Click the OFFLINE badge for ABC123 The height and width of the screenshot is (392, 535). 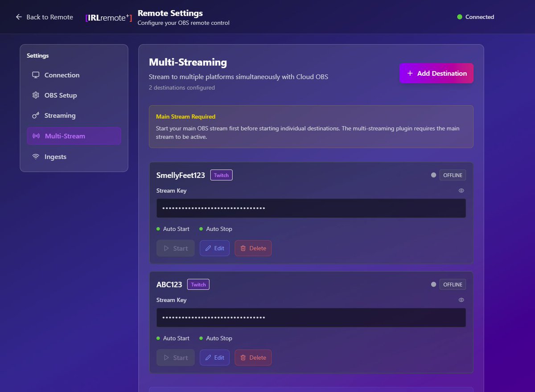click(x=453, y=285)
